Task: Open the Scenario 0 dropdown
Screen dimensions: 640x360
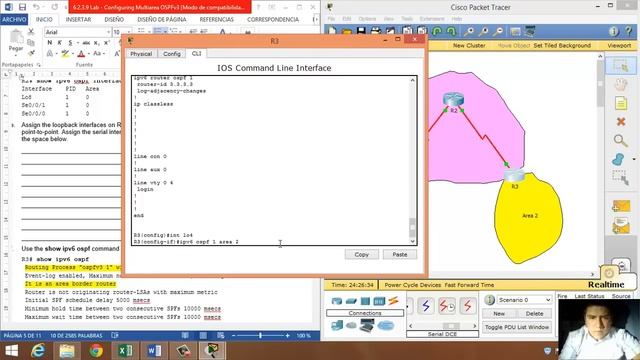Action: point(524,300)
